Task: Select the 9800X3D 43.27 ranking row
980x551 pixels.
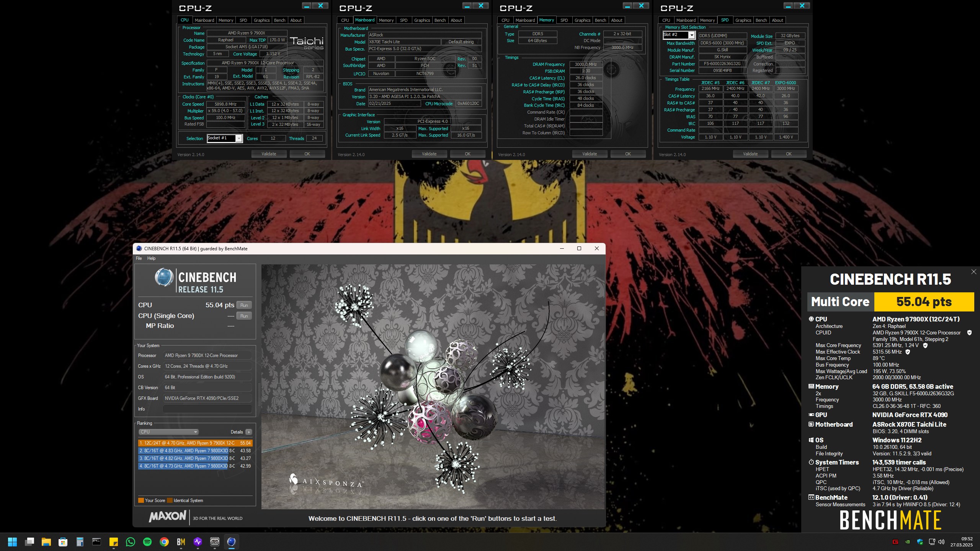Action: pyautogui.click(x=195, y=458)
